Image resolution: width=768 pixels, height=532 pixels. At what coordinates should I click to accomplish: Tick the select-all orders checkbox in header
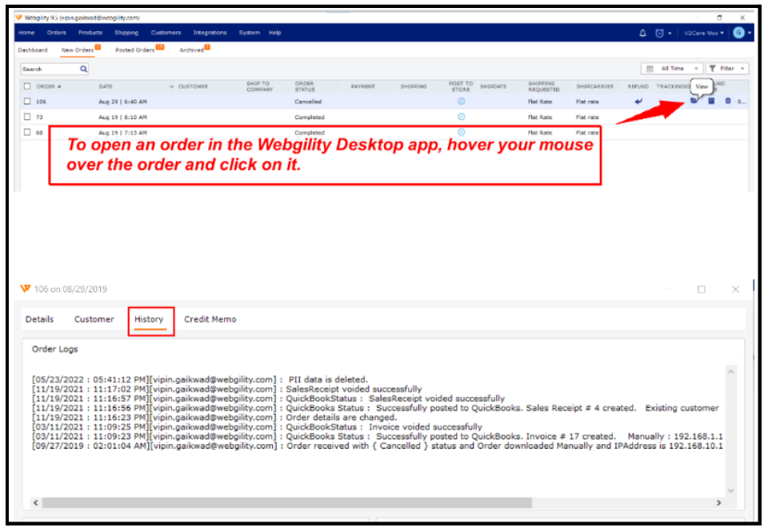pyautogui.click(x=27, y=86)
